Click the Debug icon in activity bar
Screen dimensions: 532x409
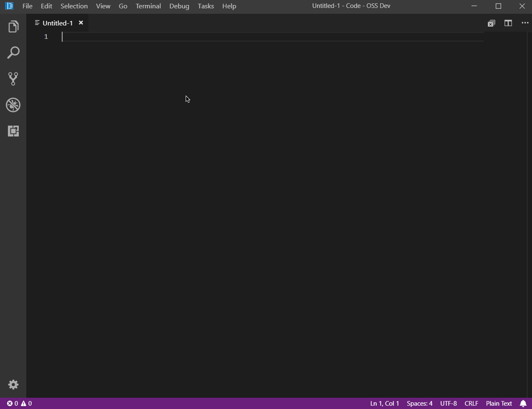coord(13,105)
